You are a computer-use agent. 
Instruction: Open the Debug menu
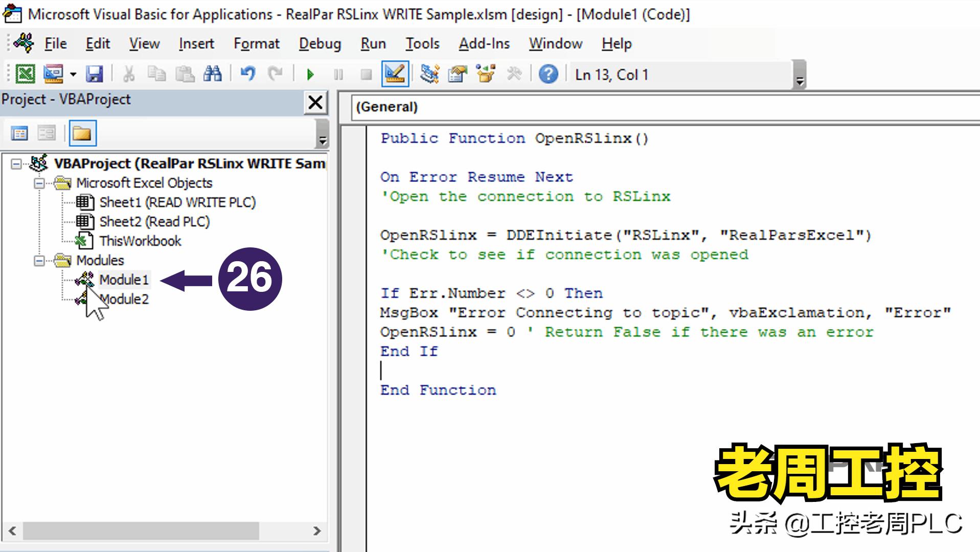click(320, 44)
